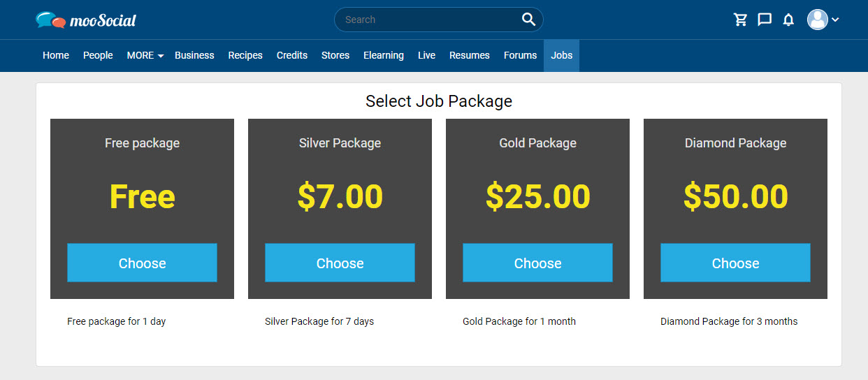Navigate to Resumes

470,55
